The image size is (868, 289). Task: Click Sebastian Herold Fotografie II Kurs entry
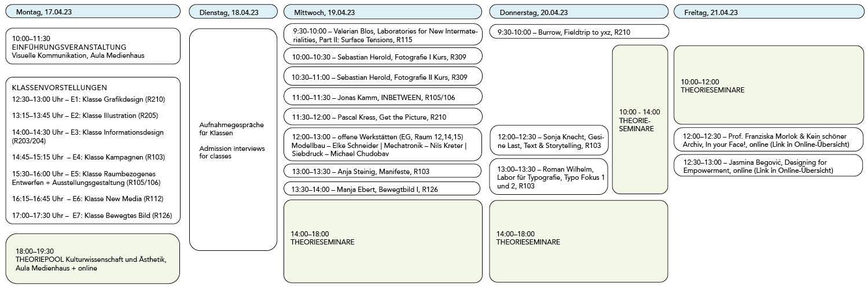point(382,76)
